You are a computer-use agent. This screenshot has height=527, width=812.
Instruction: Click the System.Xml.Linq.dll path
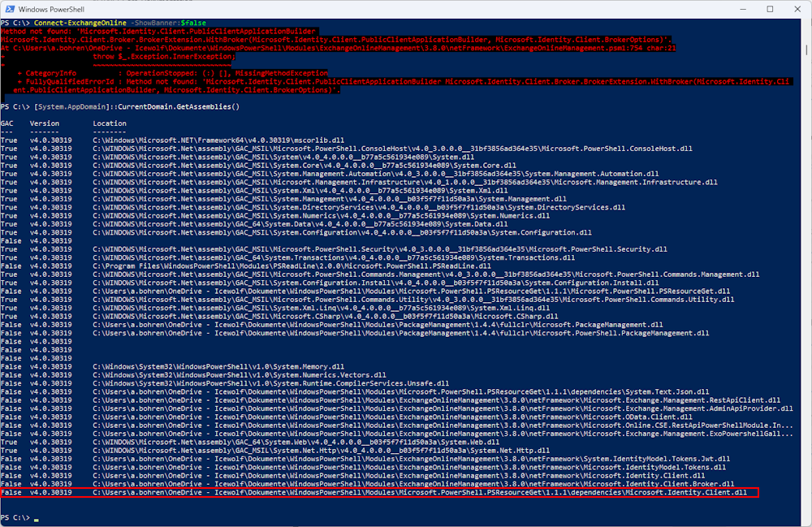pyautogui.click(x=321, y=308)
